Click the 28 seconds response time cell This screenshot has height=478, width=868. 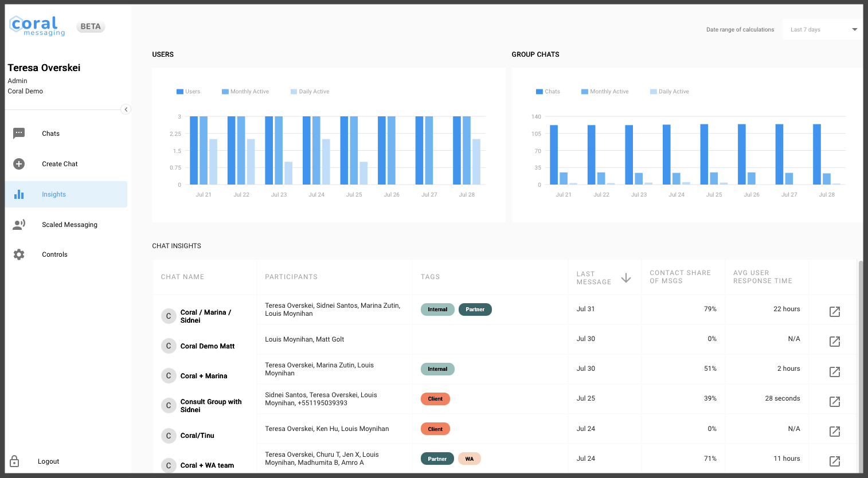pyautogui.click(x=783, y=398)
